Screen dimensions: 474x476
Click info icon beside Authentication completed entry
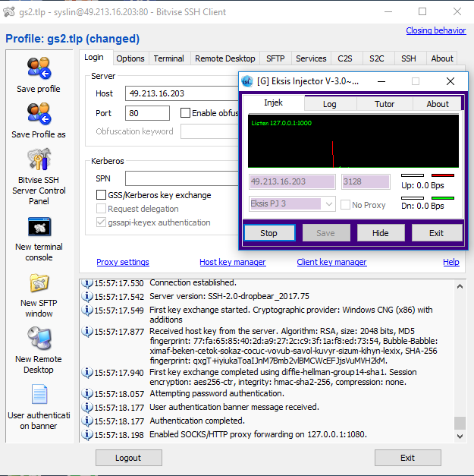point(87,421)
